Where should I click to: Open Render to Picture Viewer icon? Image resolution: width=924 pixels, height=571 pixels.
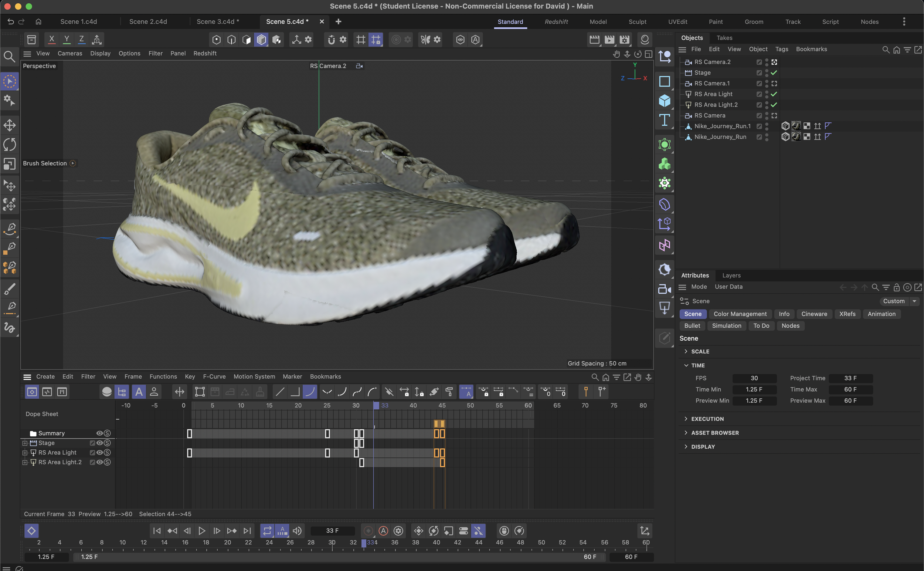pyautogui.click(x=609, y=39)
